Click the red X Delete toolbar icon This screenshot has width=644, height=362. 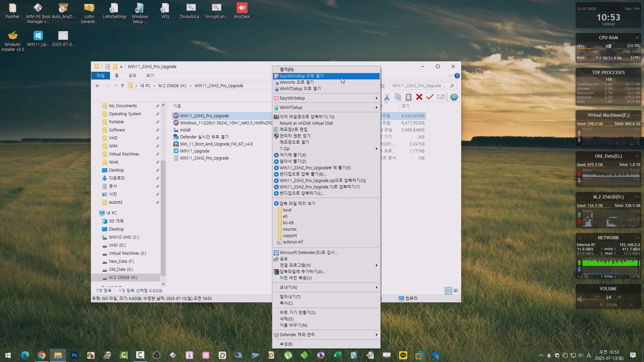pos(419,97)
